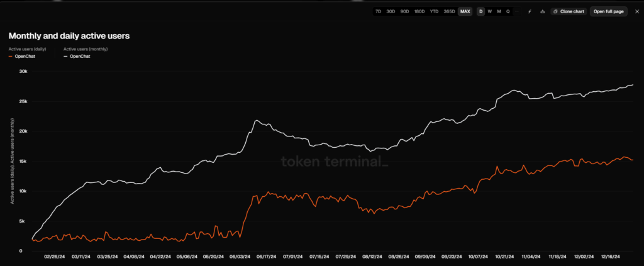Set granularity to monthly (M)
Viewport: 644px width, 266px height.
tap(499, 11)
